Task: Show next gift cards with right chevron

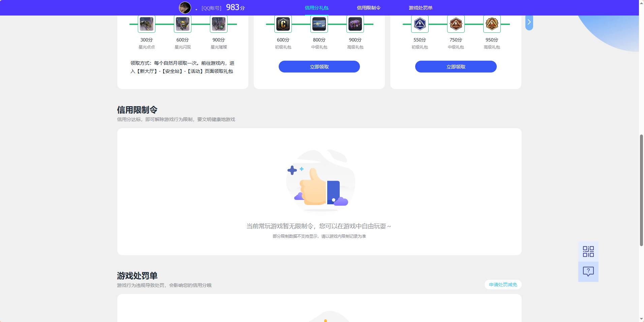Action: pos(529,22)
